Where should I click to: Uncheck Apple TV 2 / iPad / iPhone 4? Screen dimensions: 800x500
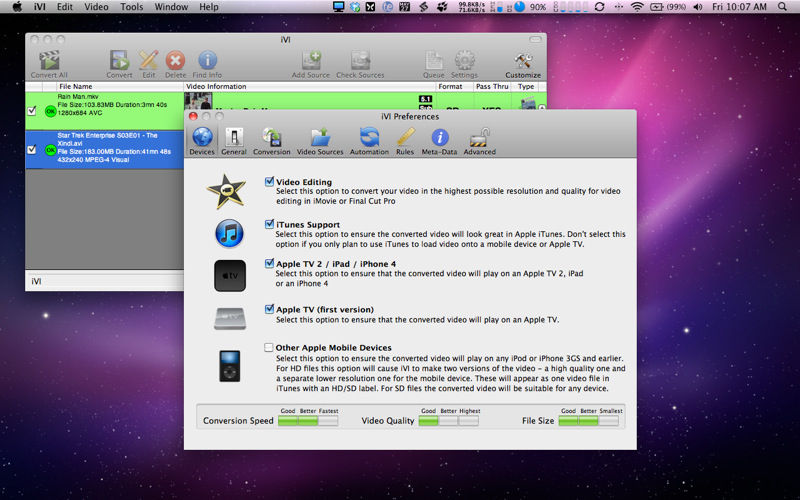click(269, 263)
